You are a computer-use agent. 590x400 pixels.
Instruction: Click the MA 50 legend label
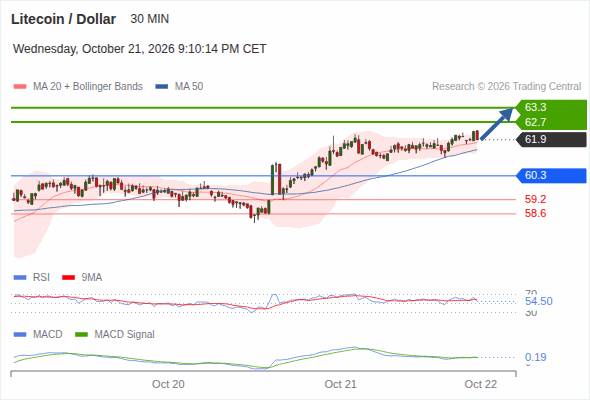coord(189,87)
